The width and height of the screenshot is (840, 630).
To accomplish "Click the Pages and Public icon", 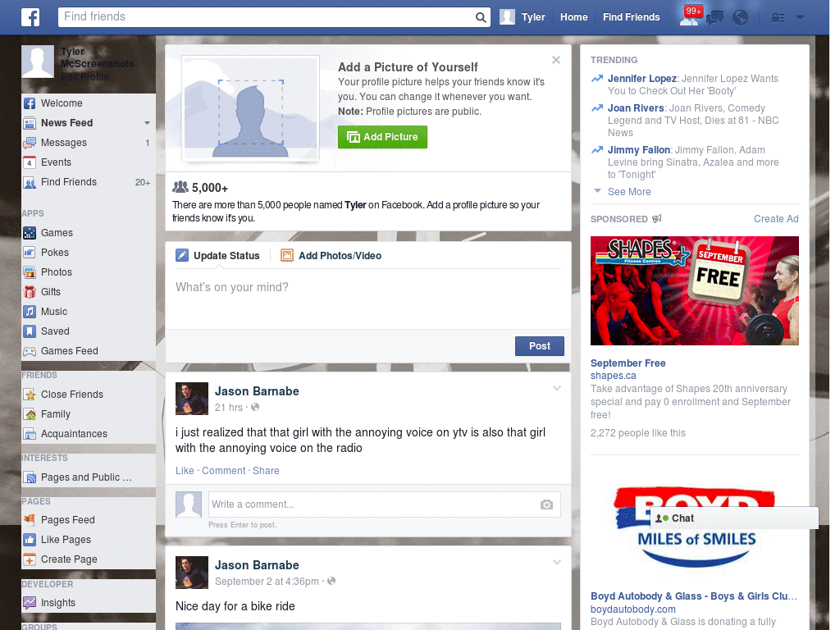I will point(30,478).
